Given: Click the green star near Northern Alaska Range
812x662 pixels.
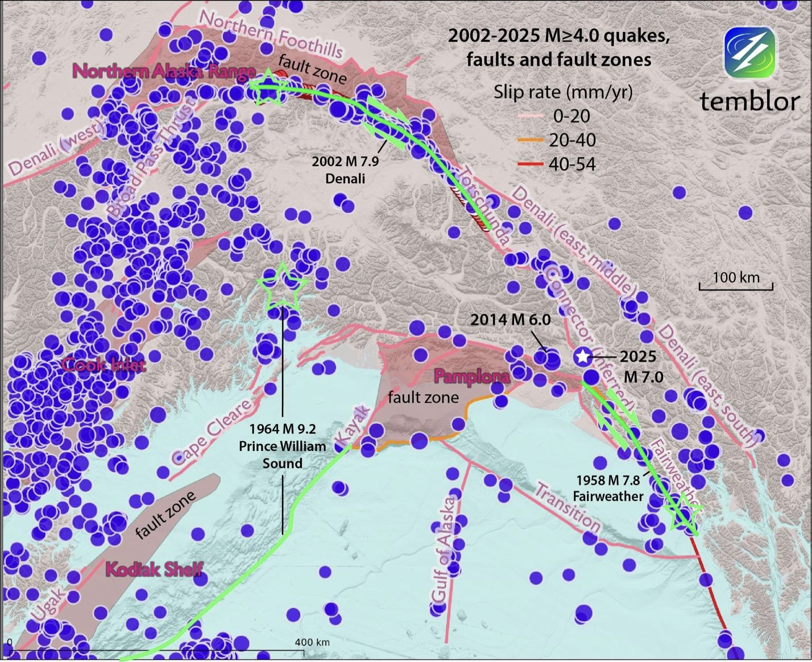Looking at the screenshot, I should 267,87.
